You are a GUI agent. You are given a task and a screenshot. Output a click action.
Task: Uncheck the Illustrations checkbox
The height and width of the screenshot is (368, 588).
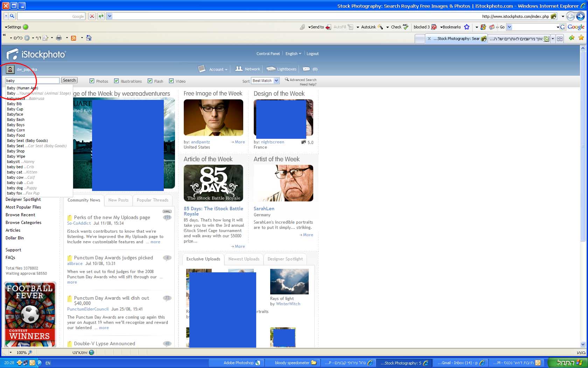(117, 81)
